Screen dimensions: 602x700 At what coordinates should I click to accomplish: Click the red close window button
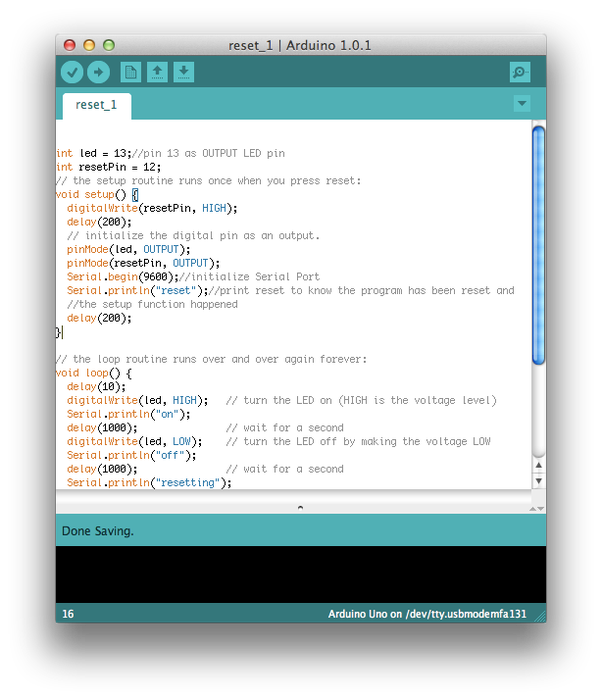70,45
